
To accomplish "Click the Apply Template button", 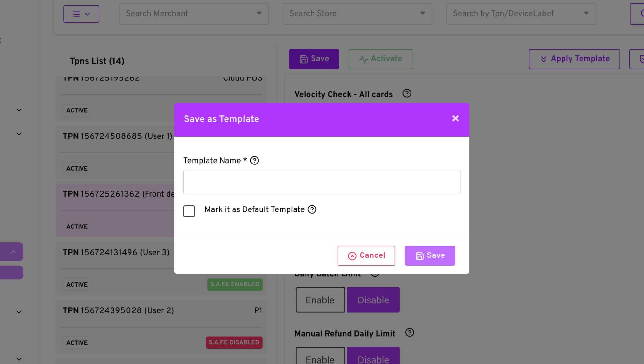I will [x=574, y=59].
